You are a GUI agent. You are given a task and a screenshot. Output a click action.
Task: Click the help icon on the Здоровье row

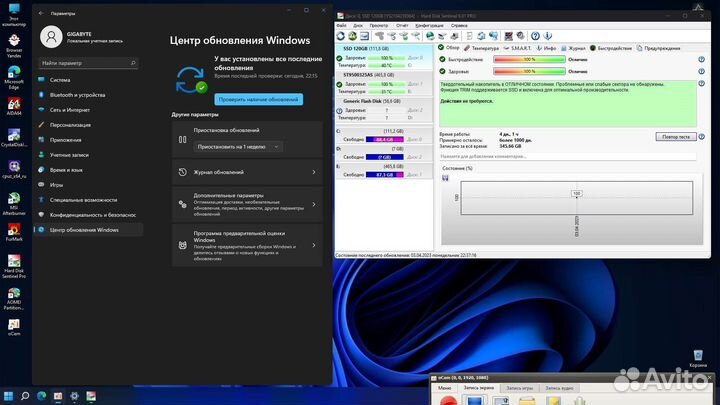click(x=701, y=72)
